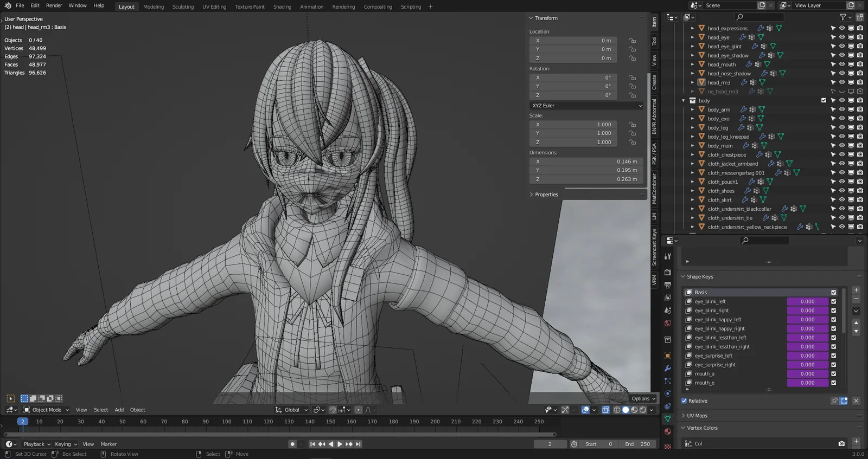Uncheck the Relative shape keys checkbox
The image size is (868, 459).
pos(684,401)
